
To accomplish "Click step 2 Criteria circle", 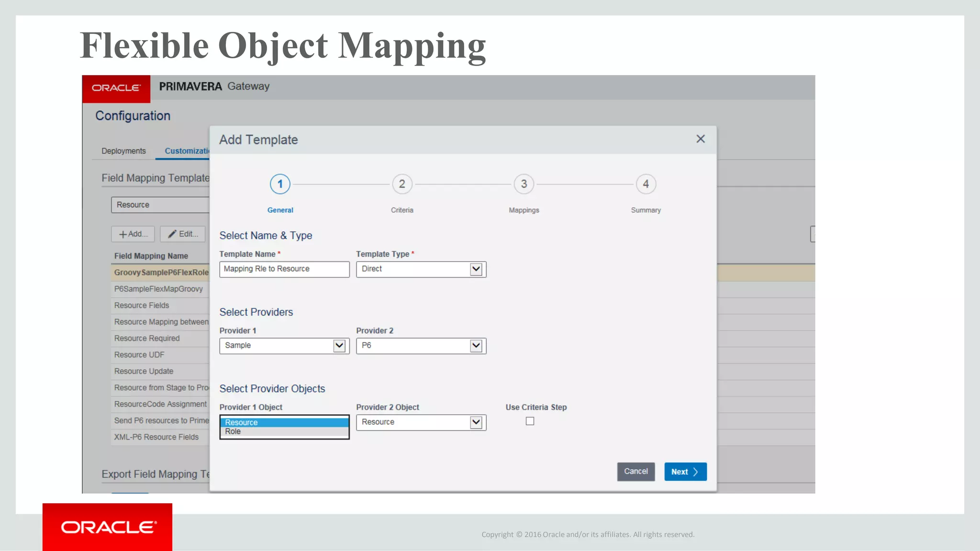I will [402, 184].
